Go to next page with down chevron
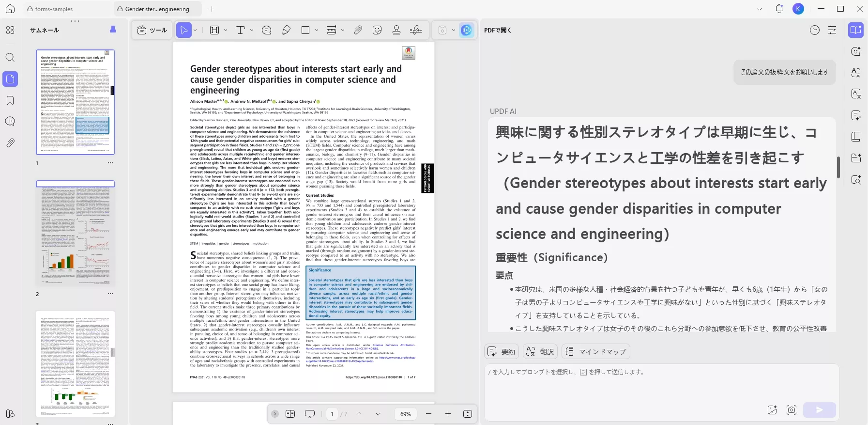This screenshot has width=868, height=425. tap(378, 414)
